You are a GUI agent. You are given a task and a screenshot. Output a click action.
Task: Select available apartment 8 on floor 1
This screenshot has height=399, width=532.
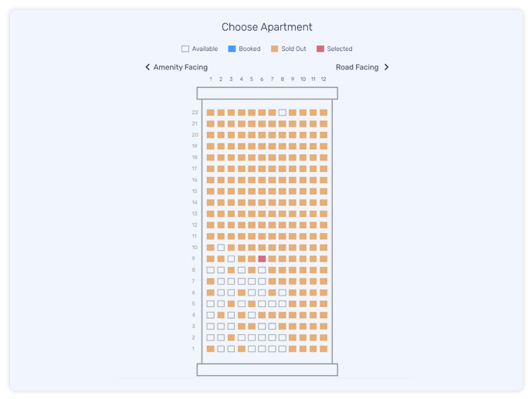(283, 349)
